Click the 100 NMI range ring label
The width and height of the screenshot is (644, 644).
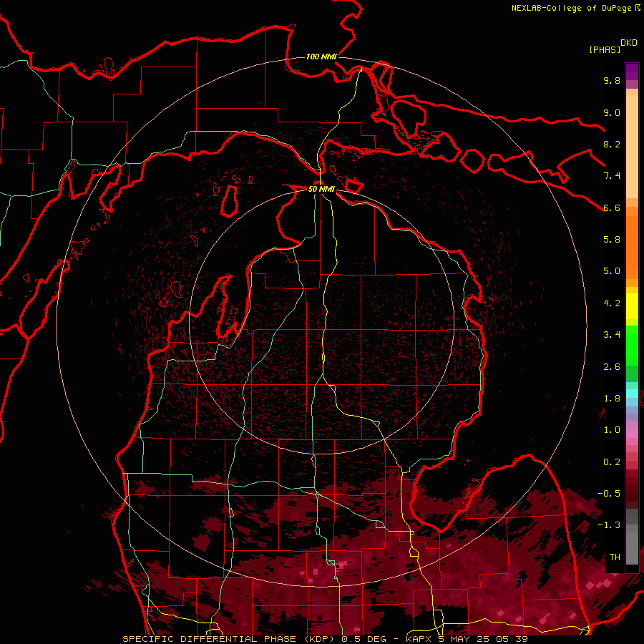pyautogui.click(x=321, y=57)
